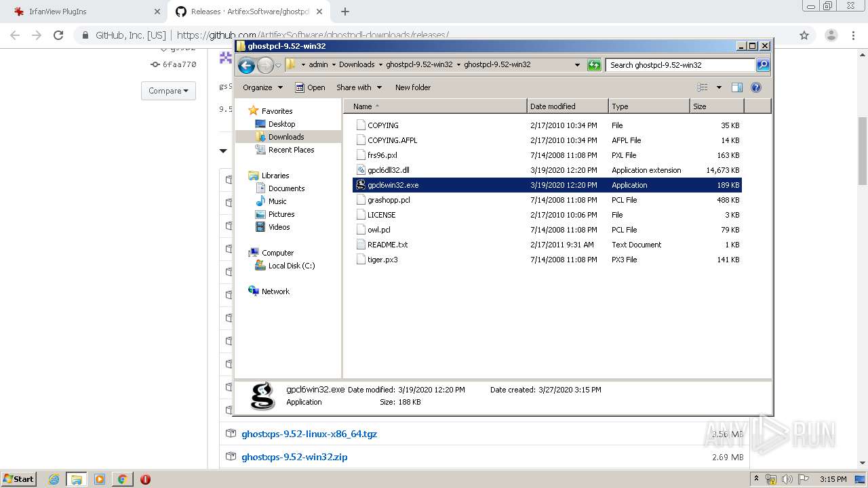The width and height of the screenshot is (868, 488).
Task: Click the Explorer help icon
Action: point(756,87)
